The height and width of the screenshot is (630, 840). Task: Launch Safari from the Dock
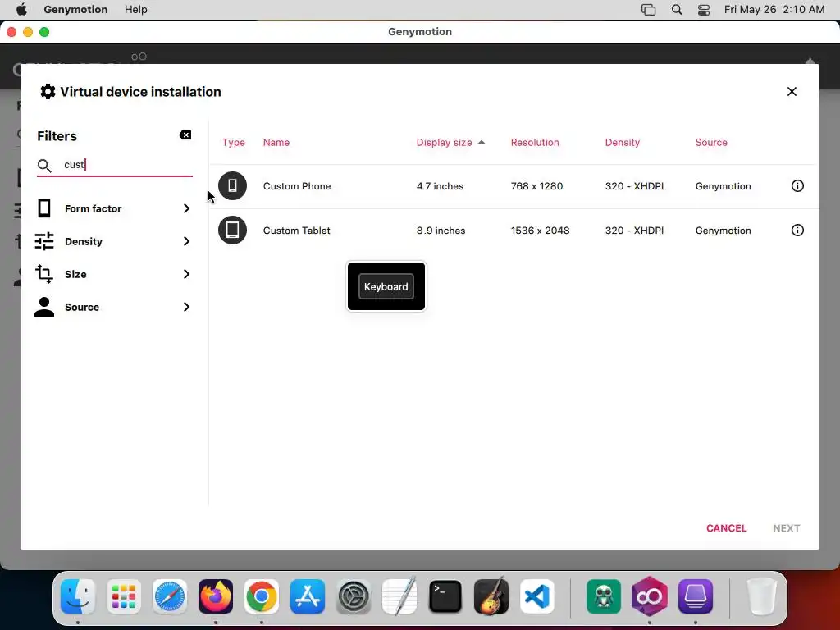pos(170,596)
